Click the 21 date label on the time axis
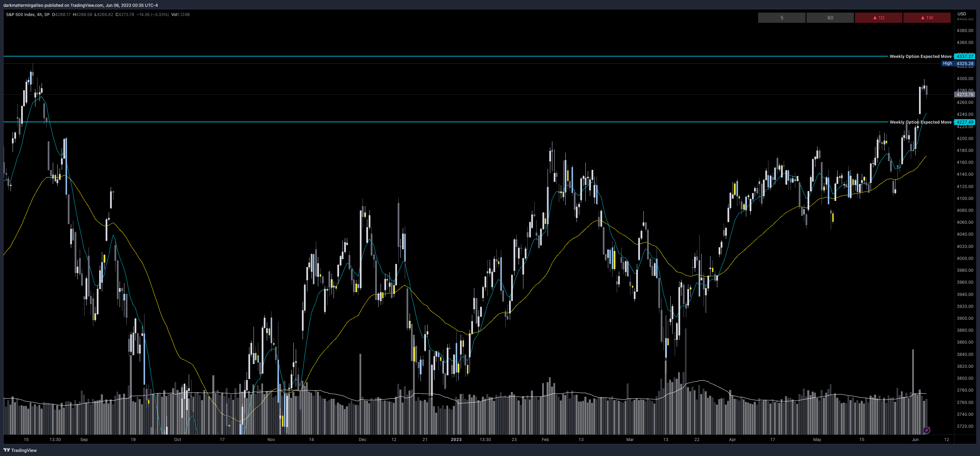This screenshot has width=980, height=456. [x=425, y=439]
